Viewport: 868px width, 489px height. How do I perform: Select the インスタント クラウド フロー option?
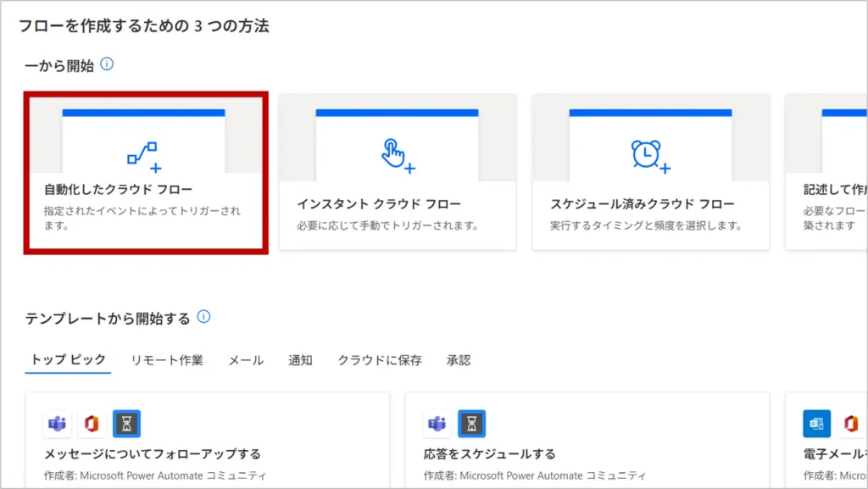379,204
